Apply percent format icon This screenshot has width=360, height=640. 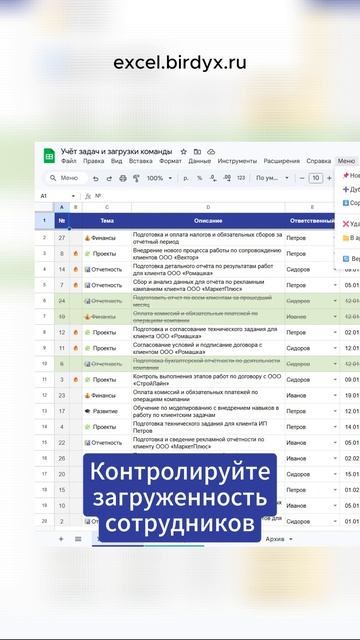tap(200, 178)
